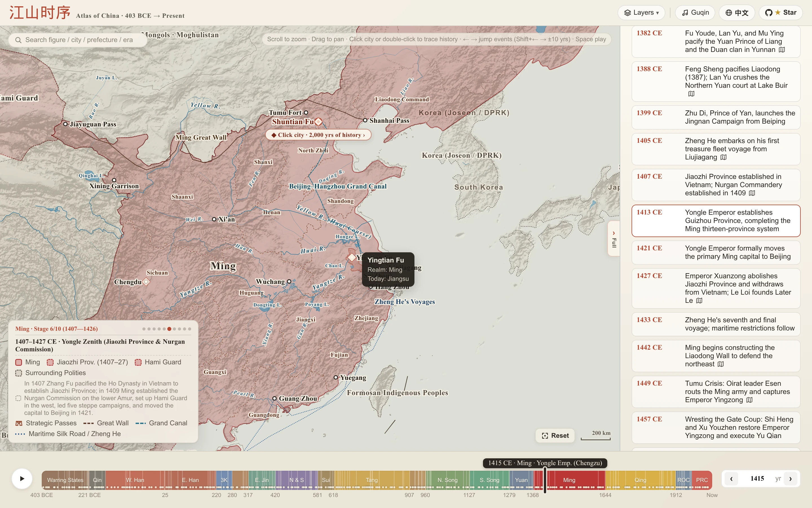This screenshot has width=812, height=508.
Task: Open map icon on 1427 CE event
Action: 699,301
